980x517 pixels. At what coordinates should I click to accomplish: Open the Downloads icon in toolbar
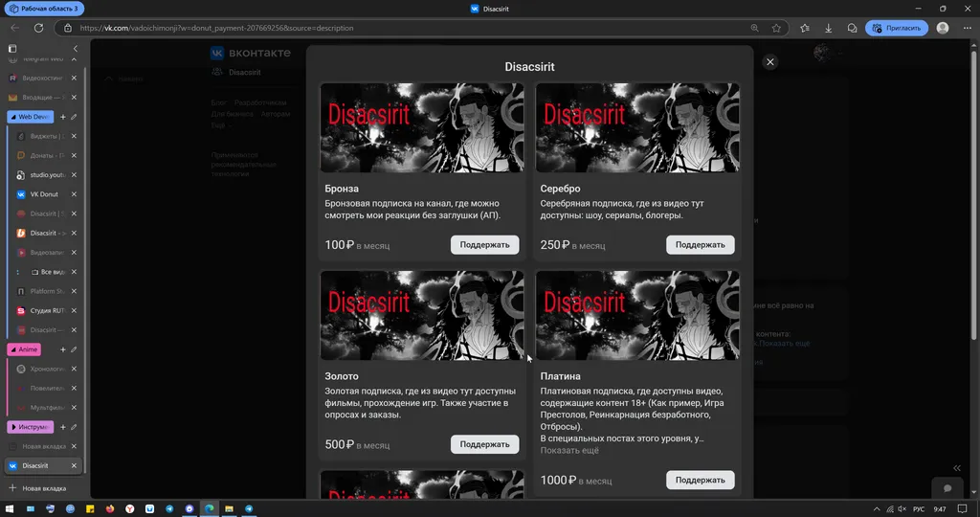tap(828, 28)
